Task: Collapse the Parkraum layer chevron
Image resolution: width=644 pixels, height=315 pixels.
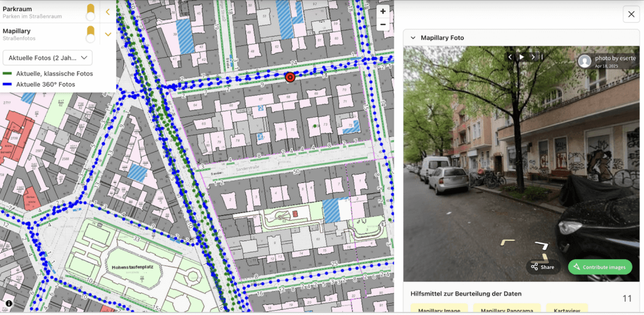Action: (108, 12)
